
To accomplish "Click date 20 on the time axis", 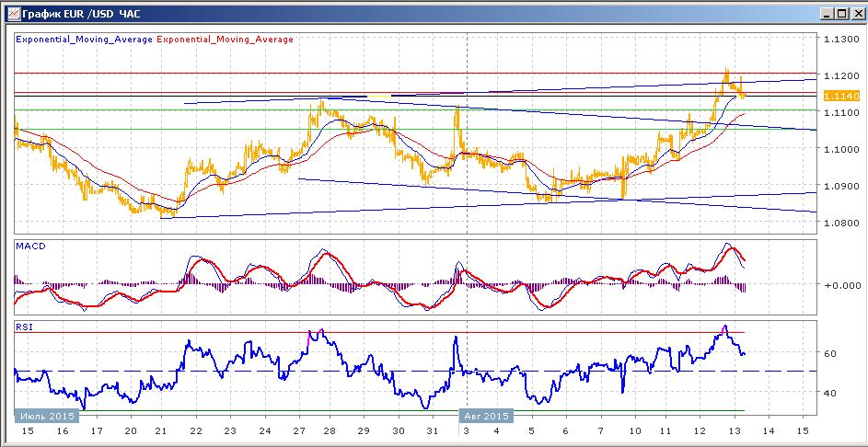I will (x=132, y=431).
